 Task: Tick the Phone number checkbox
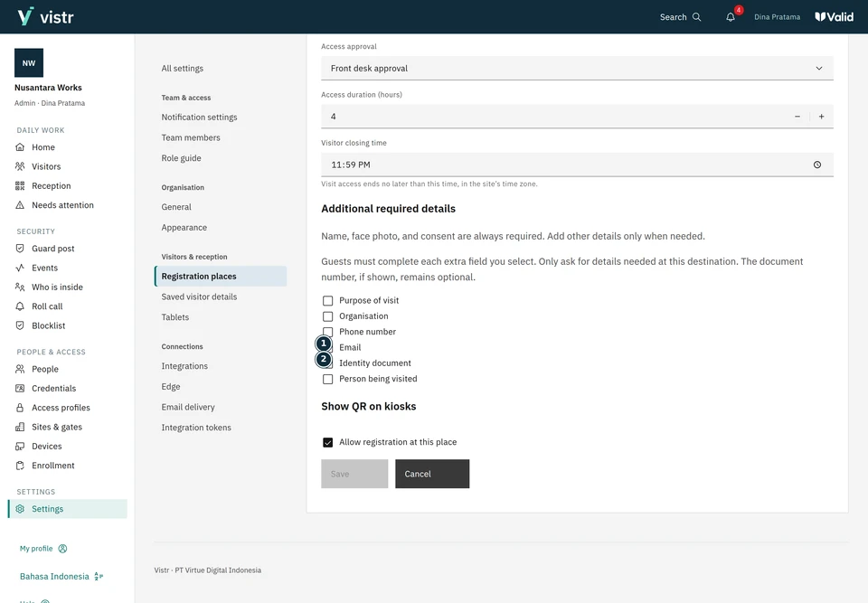(327, 332)
